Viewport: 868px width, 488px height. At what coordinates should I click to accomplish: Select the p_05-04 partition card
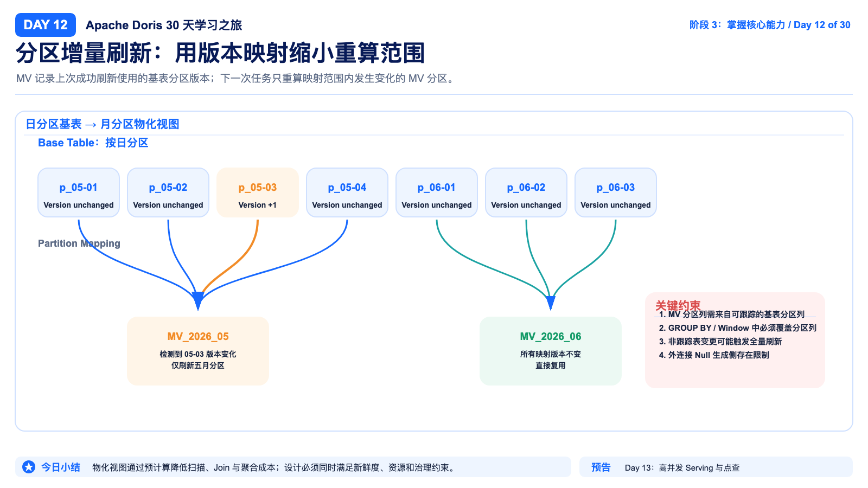(x=347, y=192)
